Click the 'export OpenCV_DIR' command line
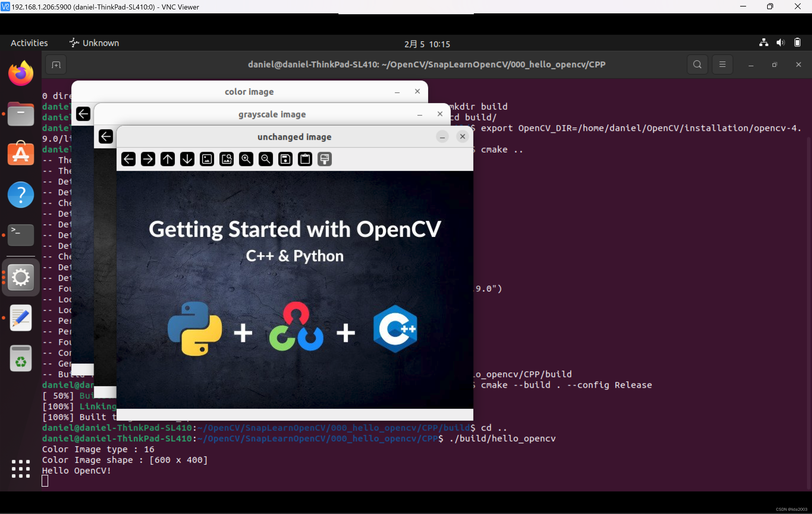 point(640,128)
